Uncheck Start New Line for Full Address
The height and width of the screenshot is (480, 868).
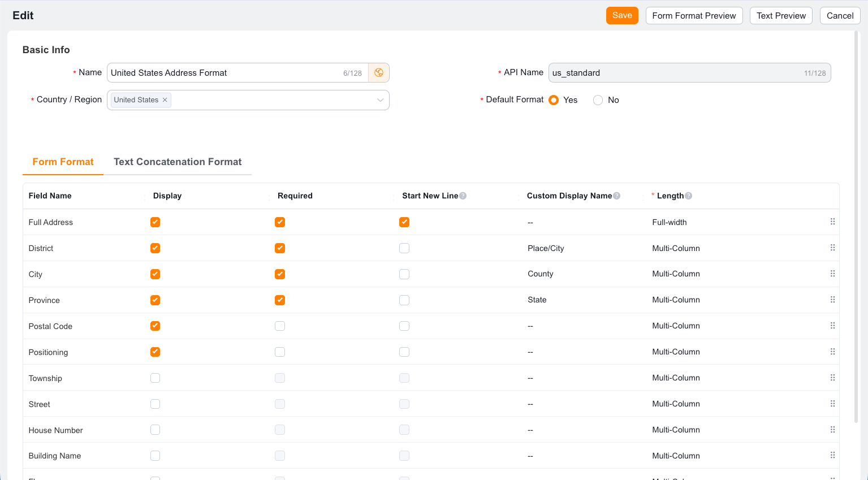(x=404, y=222)
